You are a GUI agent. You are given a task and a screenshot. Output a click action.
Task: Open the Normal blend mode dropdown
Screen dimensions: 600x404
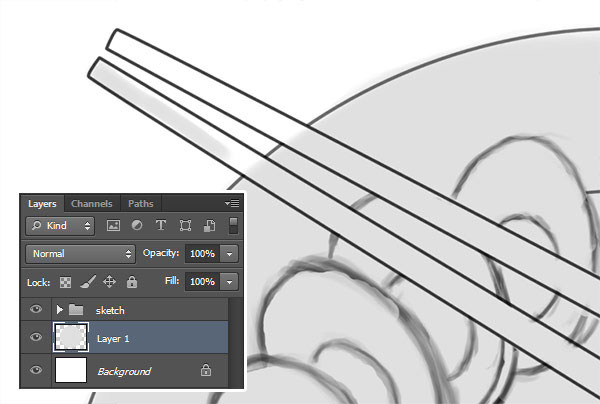(x=80, y=254)
